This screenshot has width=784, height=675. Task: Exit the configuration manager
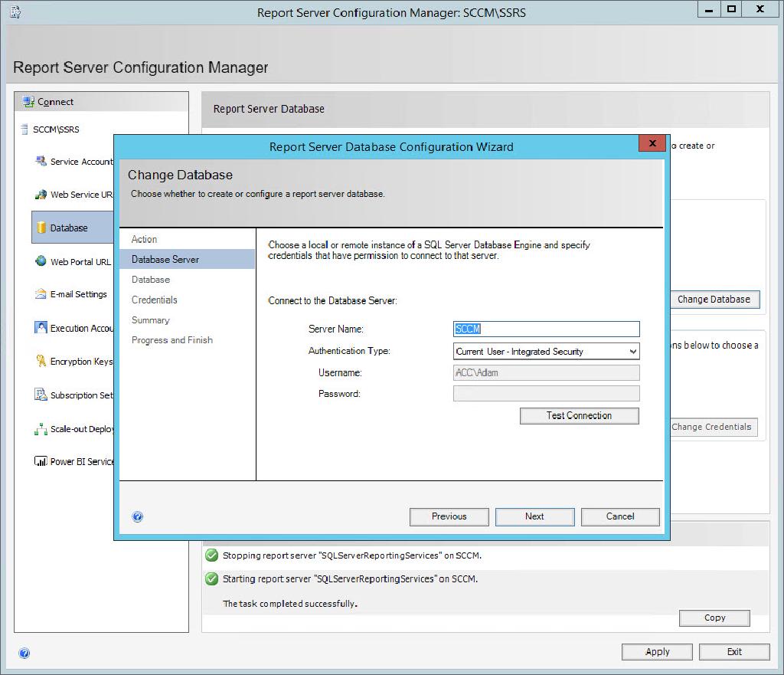coord(734,651)
